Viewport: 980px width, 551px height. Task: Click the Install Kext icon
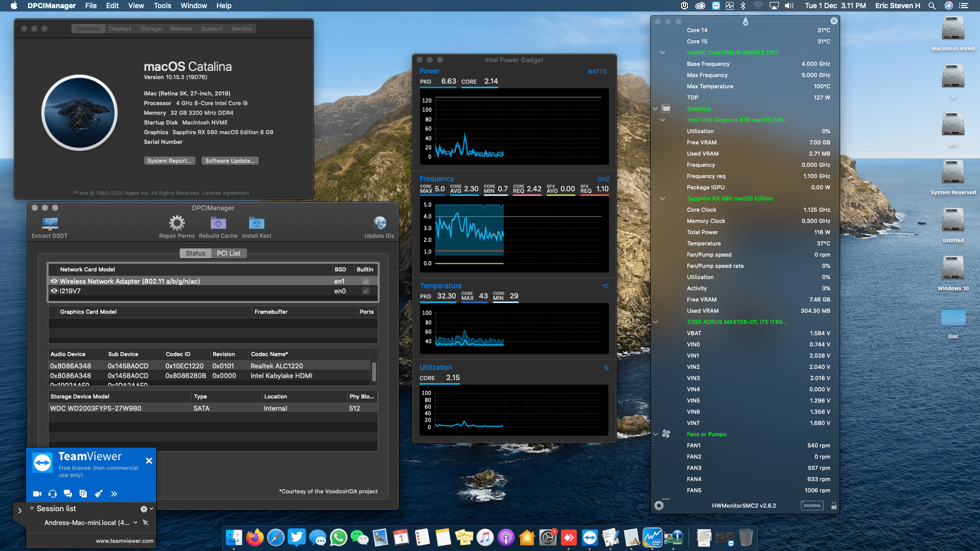coord(256,223)
